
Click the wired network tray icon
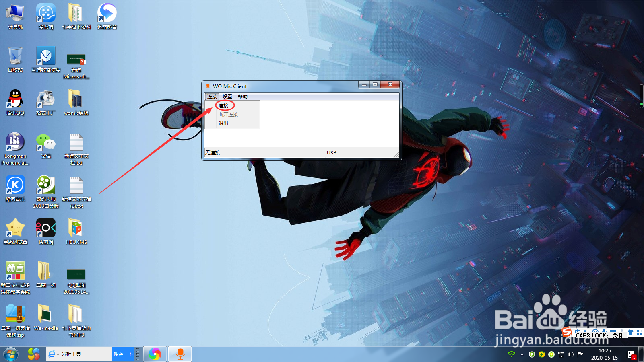(x=561, y=354)
